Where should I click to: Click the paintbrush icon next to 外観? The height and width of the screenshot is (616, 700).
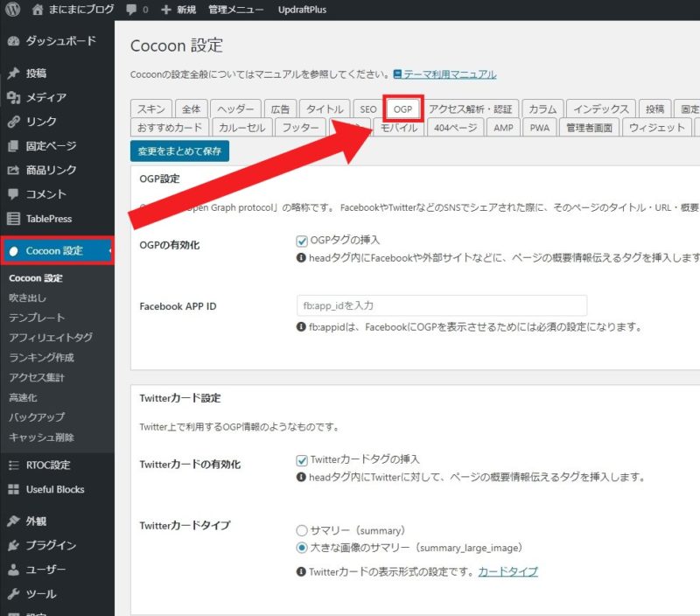point(13,521)
